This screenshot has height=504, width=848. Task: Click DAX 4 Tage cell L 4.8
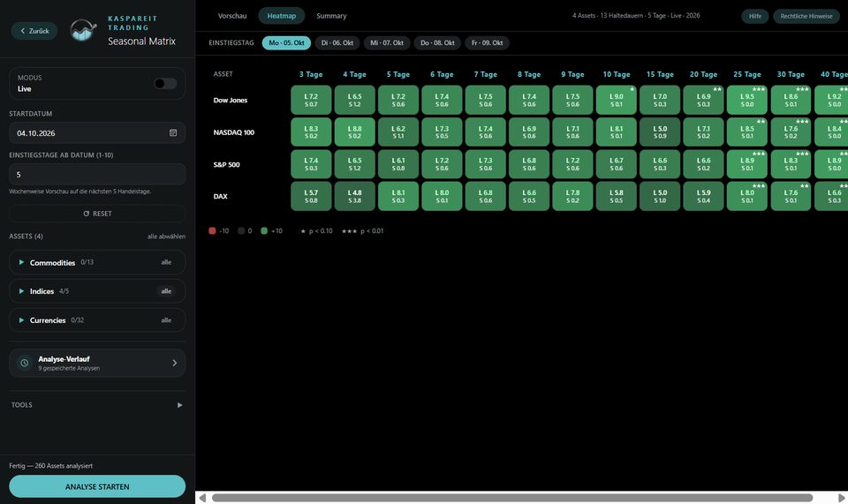(355, 196)
